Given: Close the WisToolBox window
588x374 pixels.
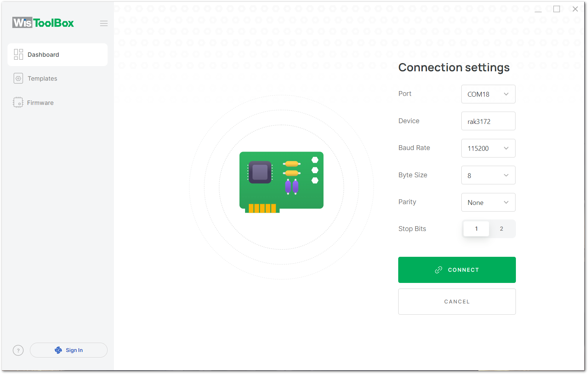Looking at the screenshot, I should coord(575,9).
